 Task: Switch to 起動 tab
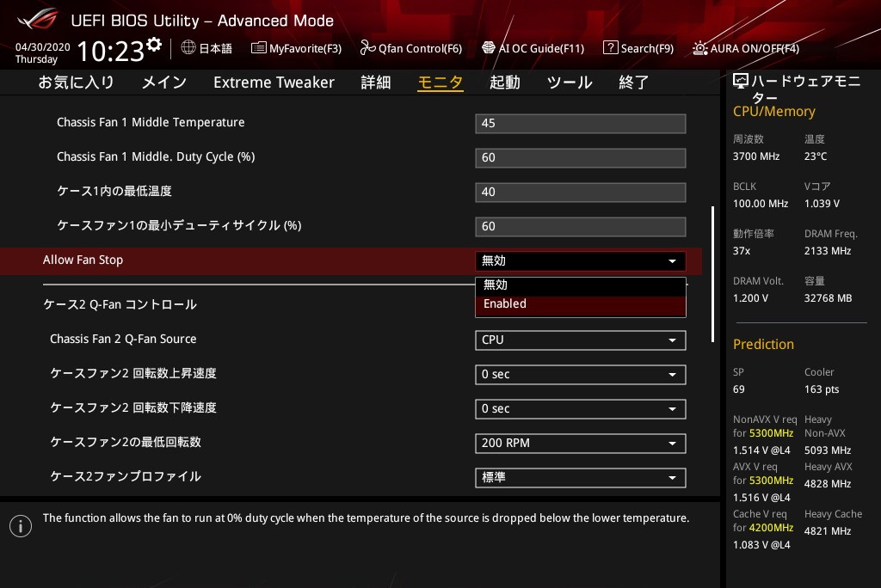click(504, 82)
